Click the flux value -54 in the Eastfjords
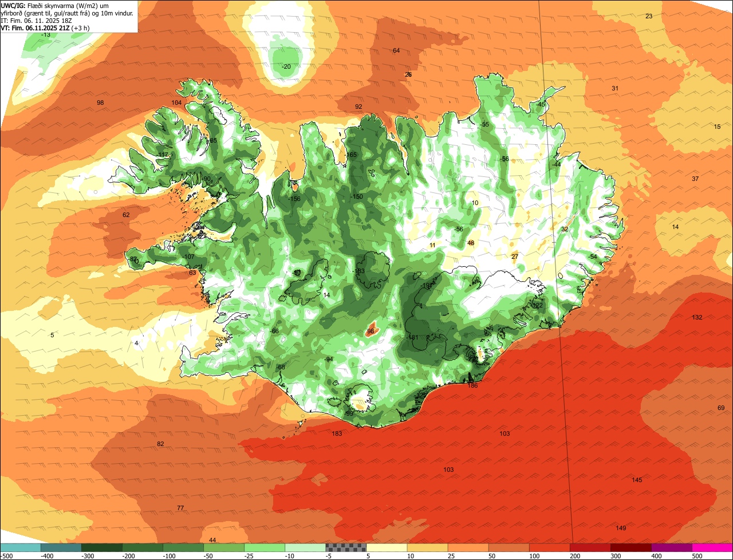Screen dimensions: 733x560 593,257
